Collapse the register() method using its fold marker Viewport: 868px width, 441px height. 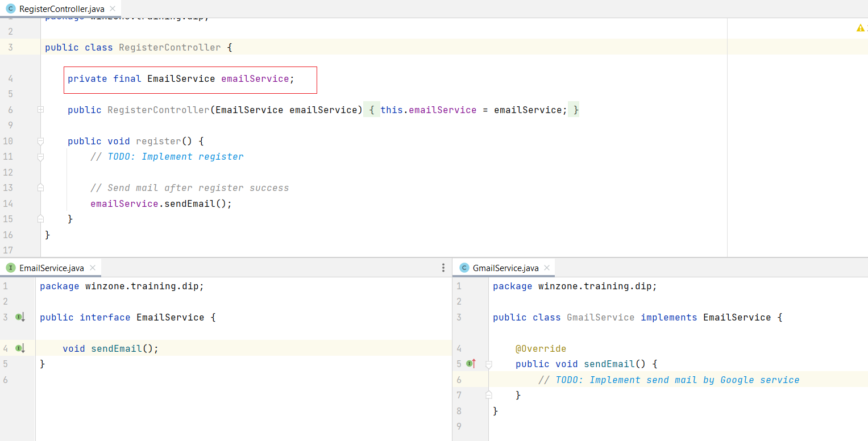[x=40, y=141]
